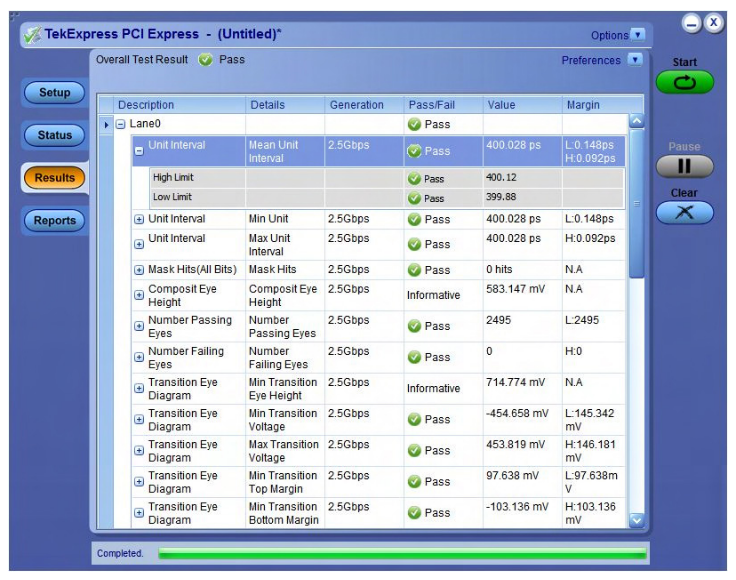Collapse the Mean Unit Interval row
The image size is (736, 580).
pyautogui.click(x=139, y=151)
